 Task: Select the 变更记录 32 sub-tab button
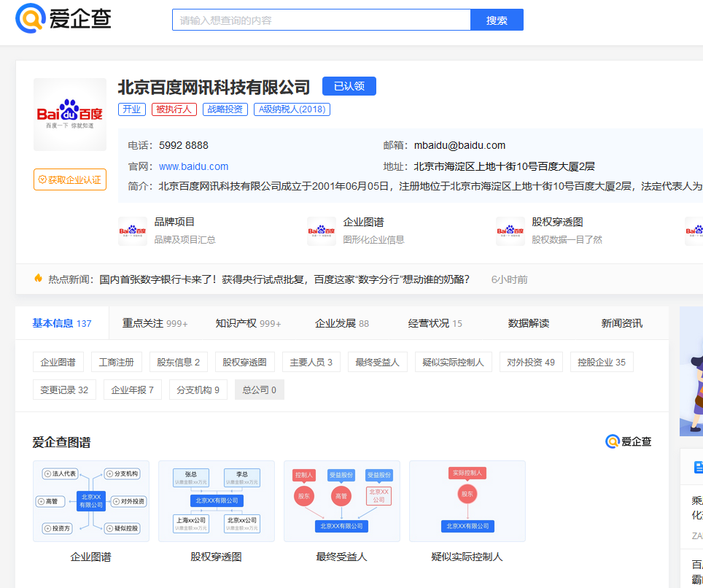65,390
